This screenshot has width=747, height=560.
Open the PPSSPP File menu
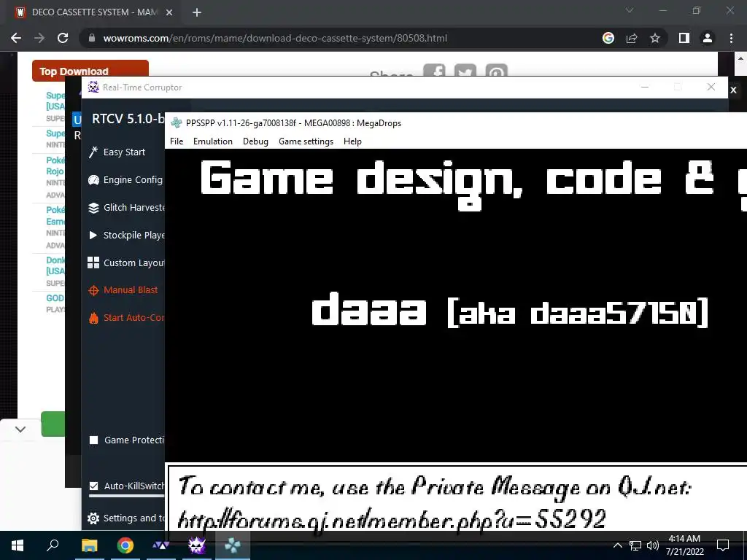[177, 141]
